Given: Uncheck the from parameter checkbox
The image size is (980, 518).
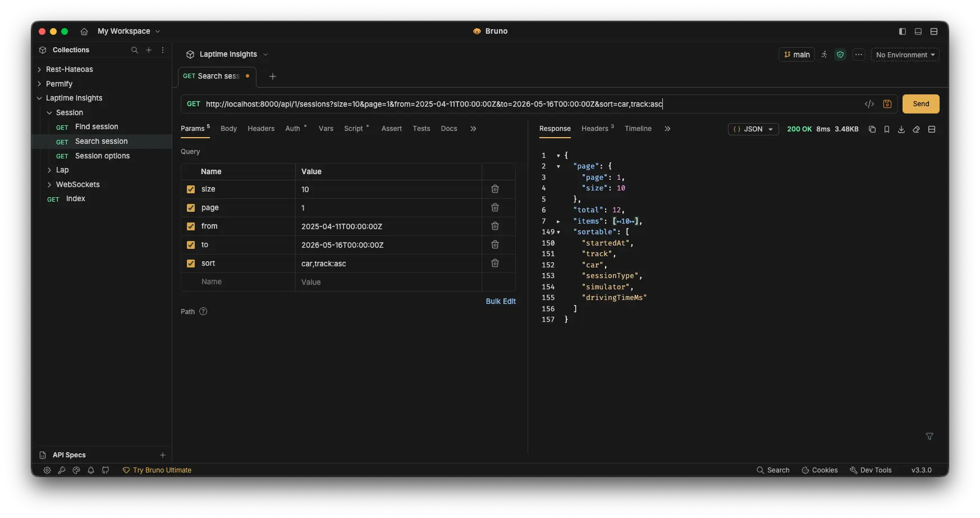Looking at the screenshot, I should tap(191, 226).
